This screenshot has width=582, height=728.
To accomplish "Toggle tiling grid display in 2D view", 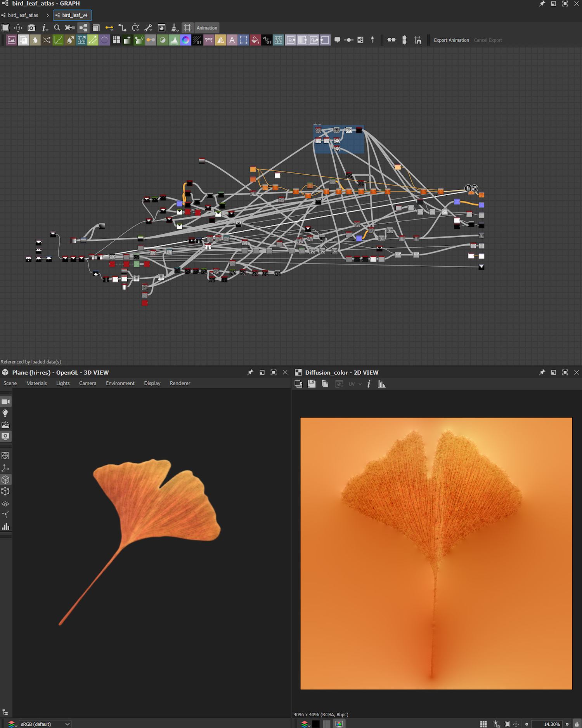I will pyautogui.click(x=483, y=724).
